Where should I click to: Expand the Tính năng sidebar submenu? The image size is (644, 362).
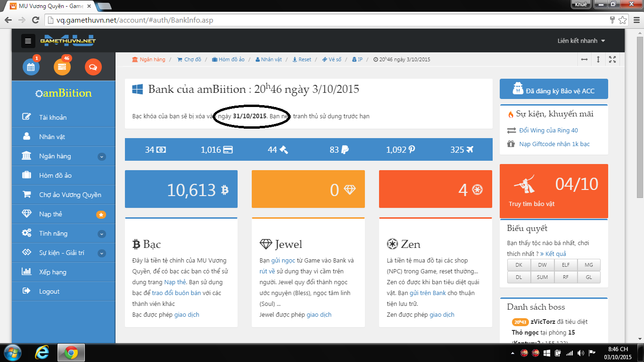102,234
